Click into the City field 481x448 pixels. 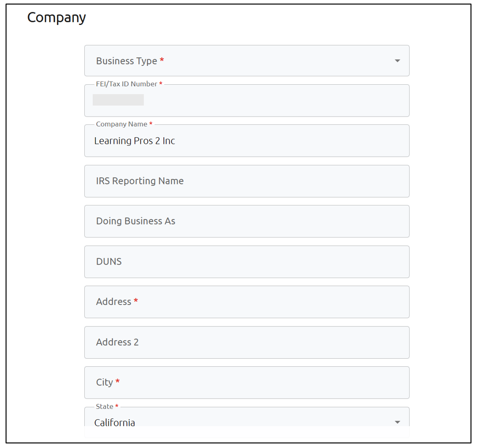coord(246,383)
